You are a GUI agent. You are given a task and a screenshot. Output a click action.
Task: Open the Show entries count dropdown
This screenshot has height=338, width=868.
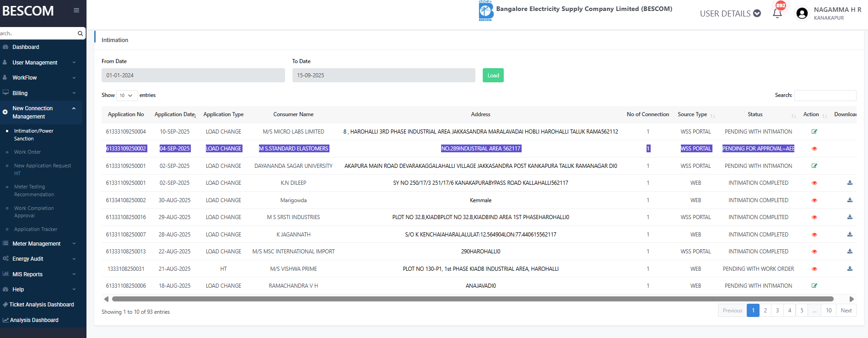[x=126, y=96]
